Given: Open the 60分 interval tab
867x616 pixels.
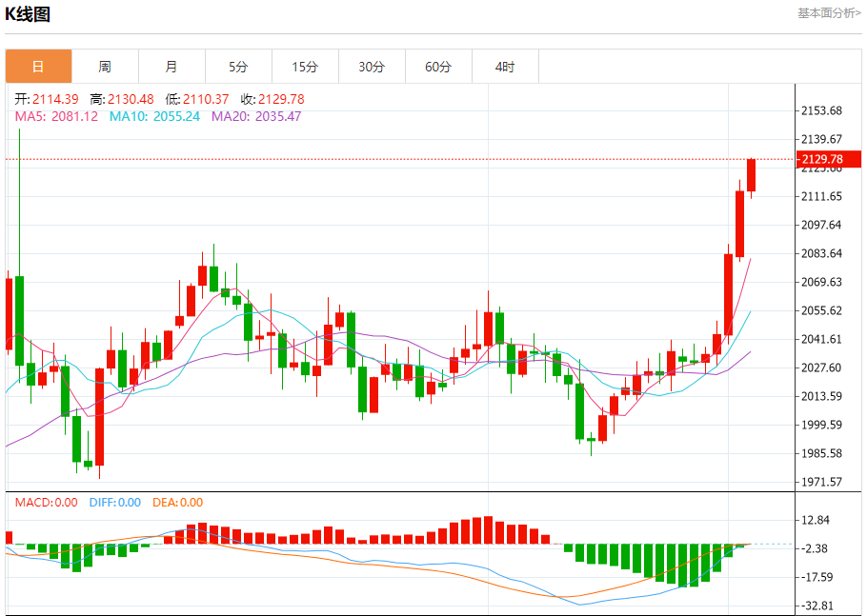Looking at the screenshot, I should pyautogui.click(x=438, y=67).
